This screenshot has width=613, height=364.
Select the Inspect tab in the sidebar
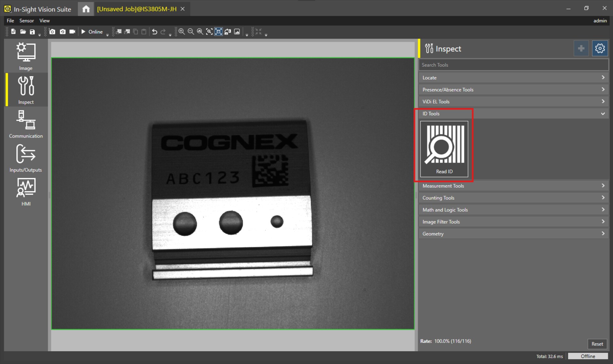click(26, 90)
